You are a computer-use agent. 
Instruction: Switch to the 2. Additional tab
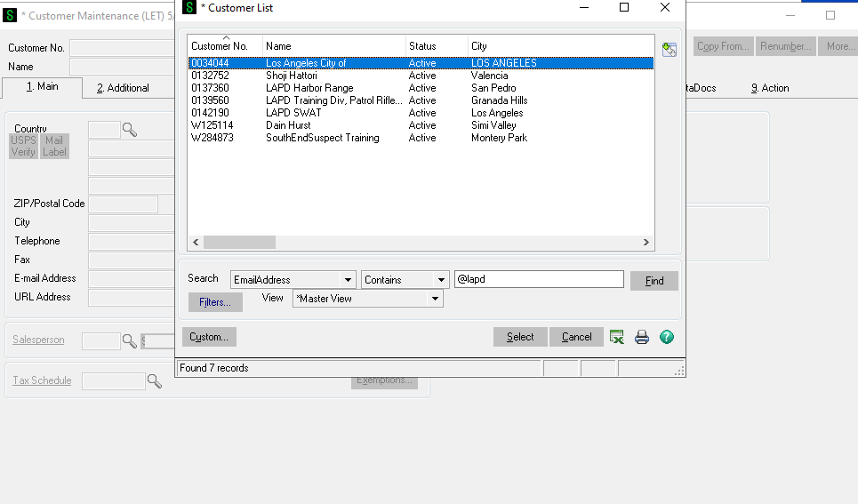123,88
